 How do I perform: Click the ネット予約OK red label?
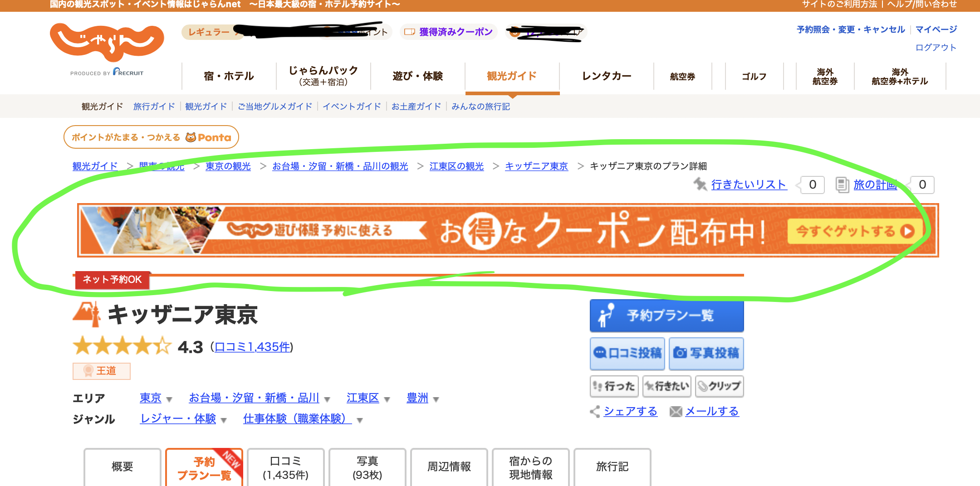point(112,280)
